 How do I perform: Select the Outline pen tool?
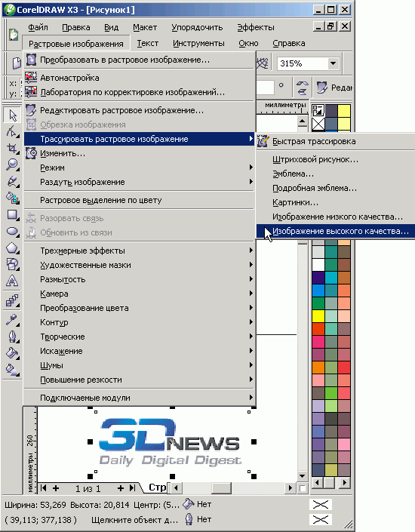(12, 337)
